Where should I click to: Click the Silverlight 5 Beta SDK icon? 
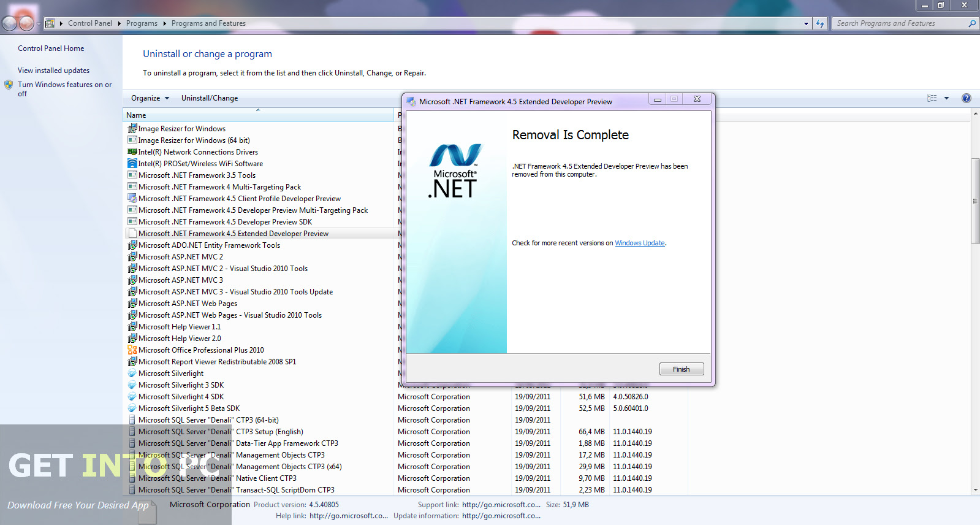[x=132, y=408]
